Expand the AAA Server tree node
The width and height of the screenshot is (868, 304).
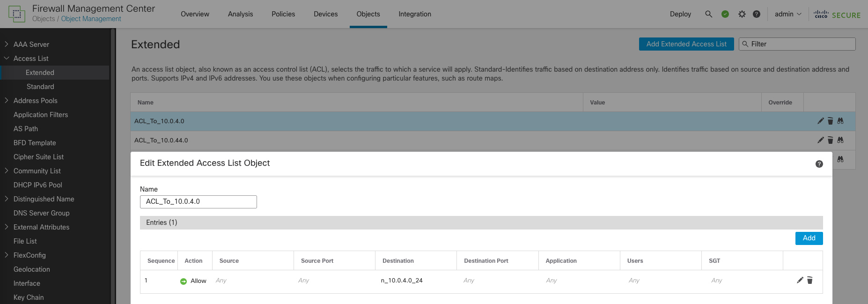[x=7, y=44]
